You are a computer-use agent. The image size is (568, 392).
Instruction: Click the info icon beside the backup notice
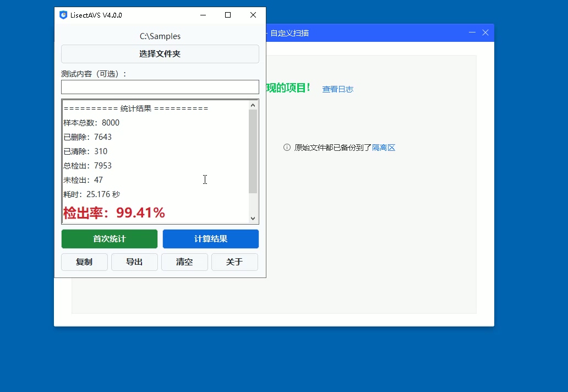pos(287,148)
